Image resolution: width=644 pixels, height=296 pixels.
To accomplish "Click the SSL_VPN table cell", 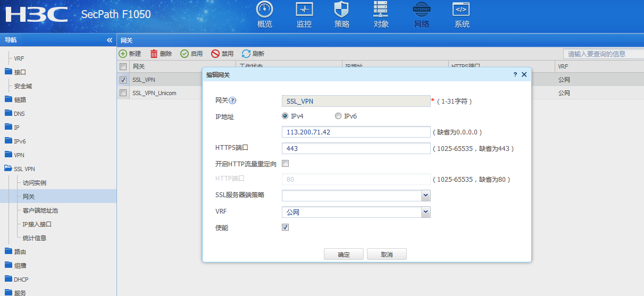I will tap(144, 80).
